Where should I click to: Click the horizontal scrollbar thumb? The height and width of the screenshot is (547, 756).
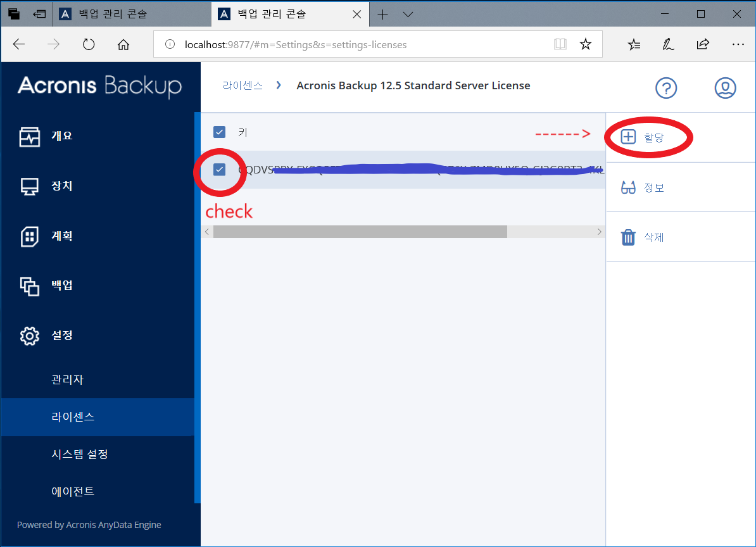[360, 232]
